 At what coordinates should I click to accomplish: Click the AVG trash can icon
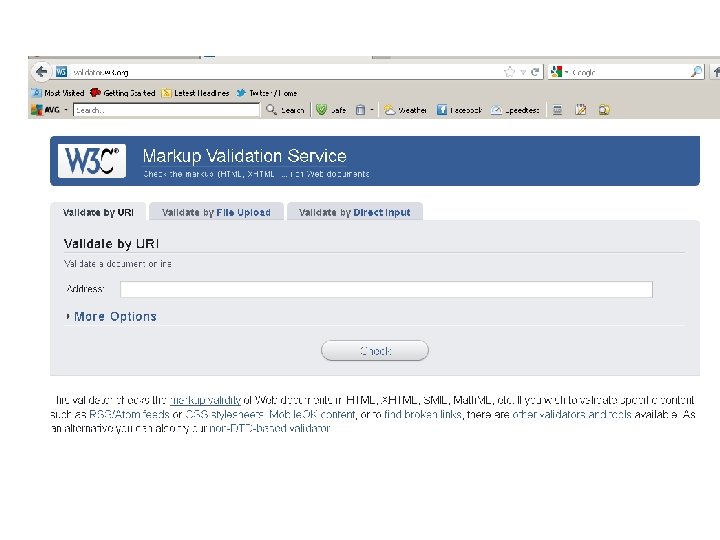pyautogui.click(x=360, y=110)
